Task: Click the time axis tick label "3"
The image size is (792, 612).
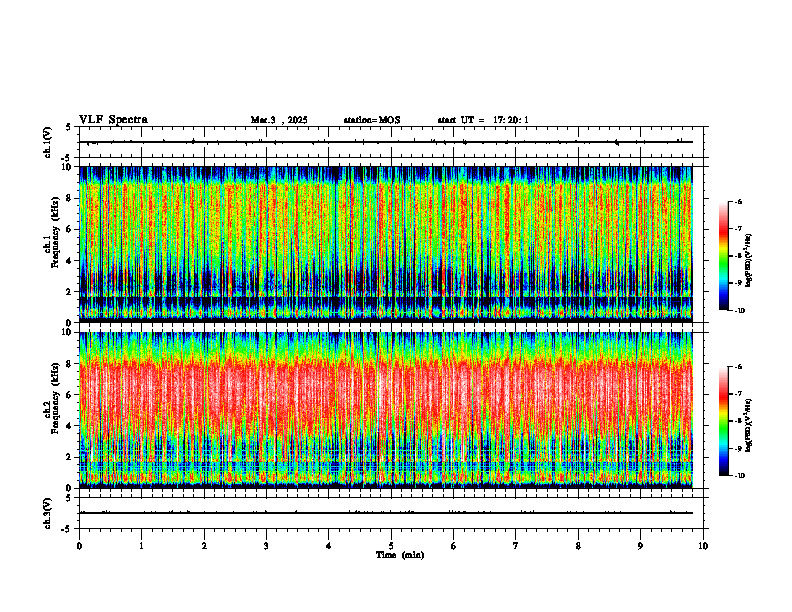Action: [x=267, y=546]
